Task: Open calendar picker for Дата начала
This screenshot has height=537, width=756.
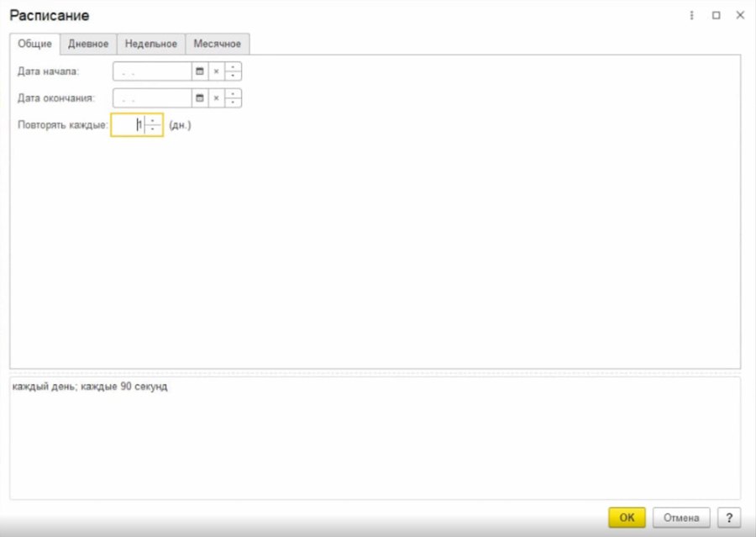Action: pos(200,71)
